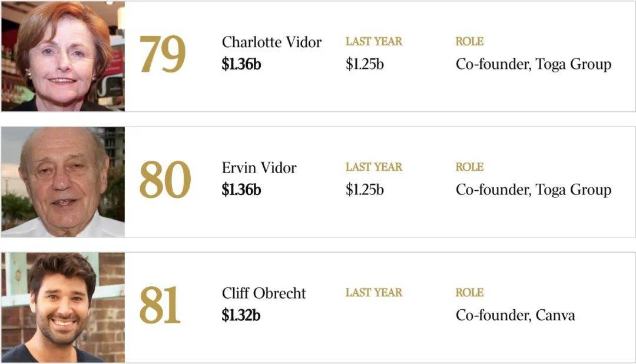Click the Role label in row 80
This screenshot has width=636, height=364.
coord(469,167)
